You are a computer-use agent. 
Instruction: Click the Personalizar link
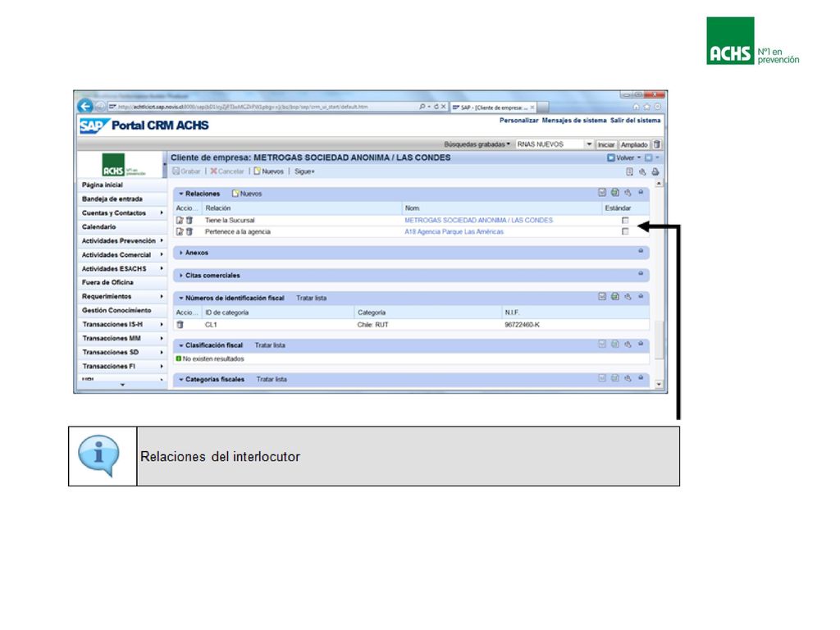tap(518, 121)
